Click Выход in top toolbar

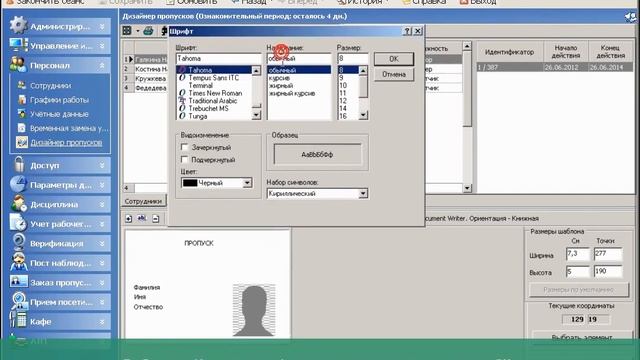[x=478, y=2]
